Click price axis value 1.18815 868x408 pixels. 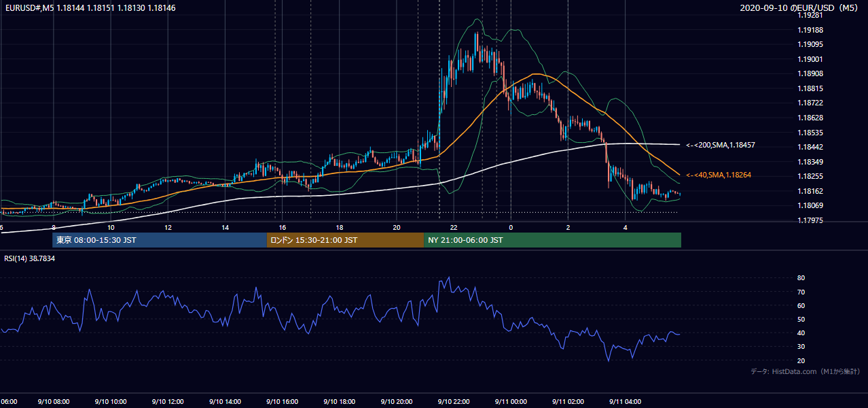click(x=811, y=88)
